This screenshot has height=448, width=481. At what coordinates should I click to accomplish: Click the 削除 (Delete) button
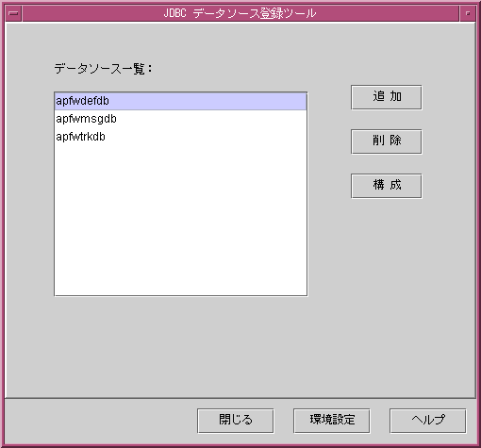click(x=387, y=141)
